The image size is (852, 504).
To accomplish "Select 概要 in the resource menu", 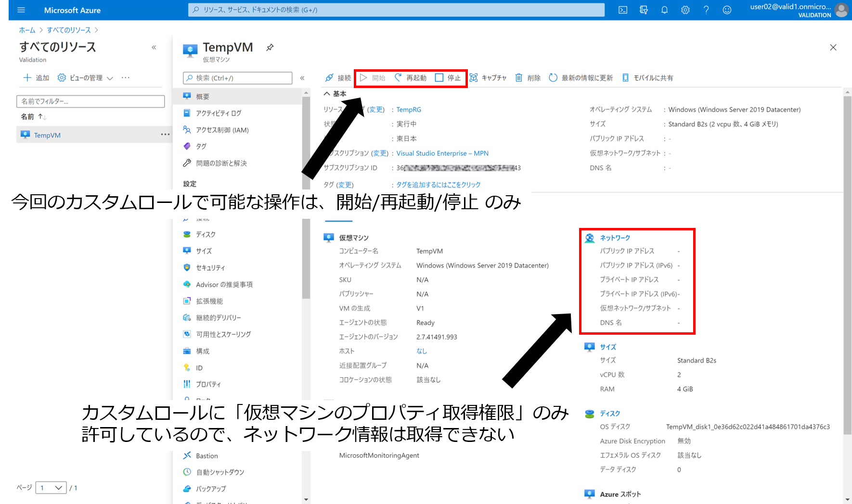I will click(238, 97).
